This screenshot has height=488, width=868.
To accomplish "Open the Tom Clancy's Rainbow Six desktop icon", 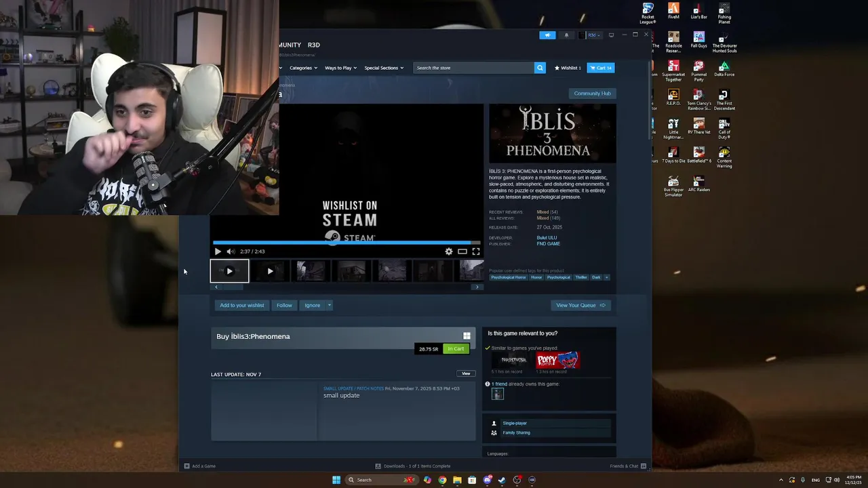I will tap(698, 100).
